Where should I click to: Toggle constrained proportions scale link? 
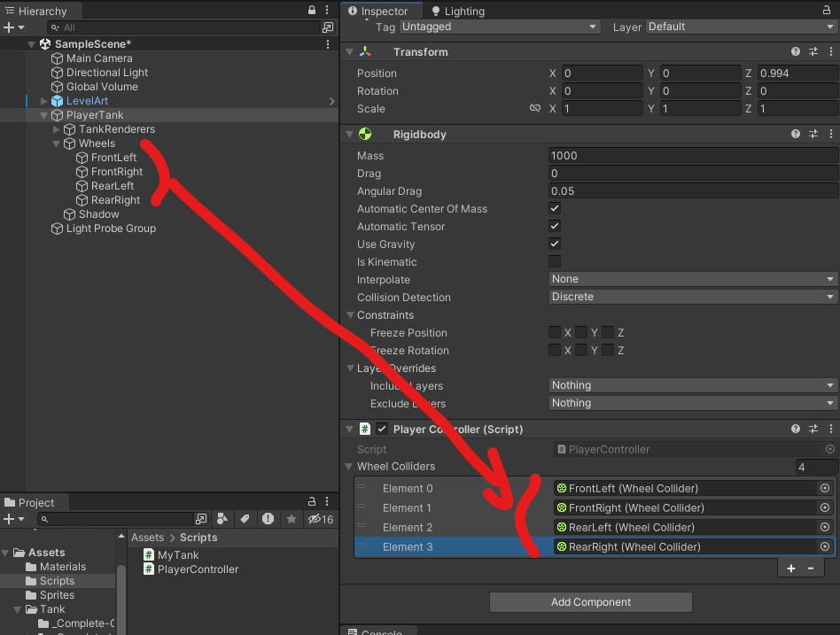tap(534, 109)
